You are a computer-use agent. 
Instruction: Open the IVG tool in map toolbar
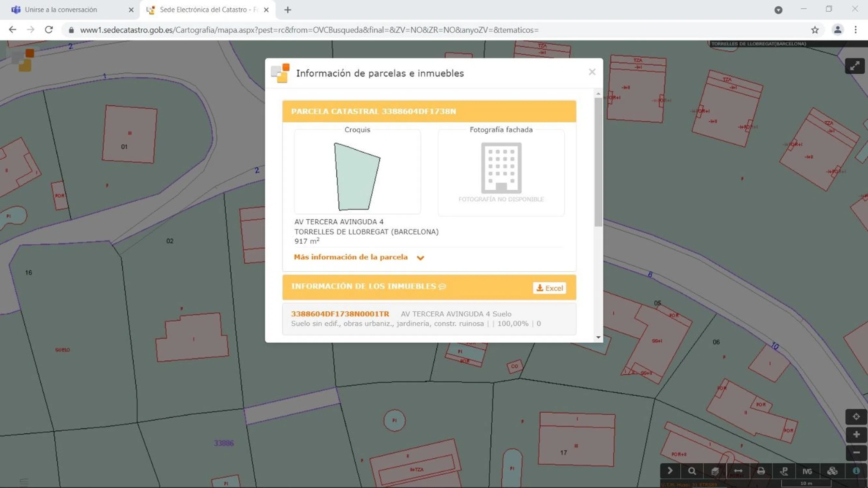pyautogui.click(x=807, y=471)
